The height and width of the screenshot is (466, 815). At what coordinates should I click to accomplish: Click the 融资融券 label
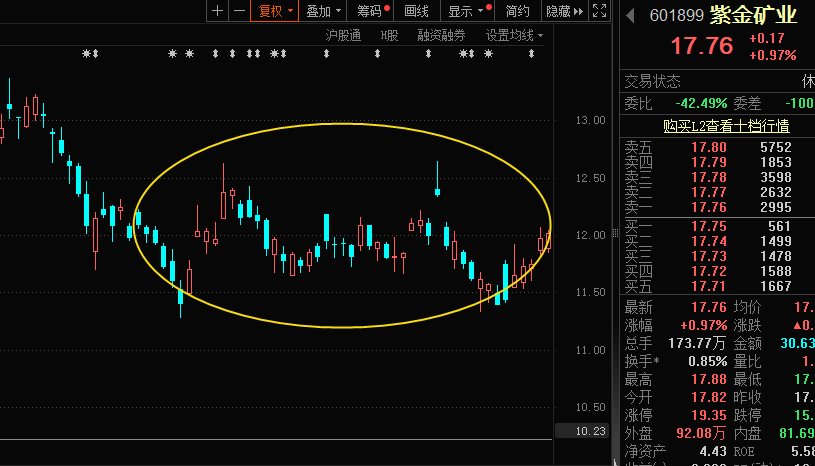pyautogui.click(x=441, y=35)
